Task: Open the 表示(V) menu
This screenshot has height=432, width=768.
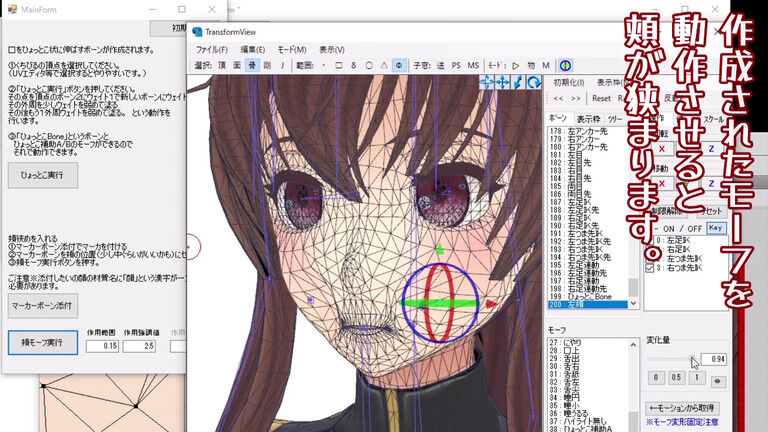Action: (x=332, y=49)
